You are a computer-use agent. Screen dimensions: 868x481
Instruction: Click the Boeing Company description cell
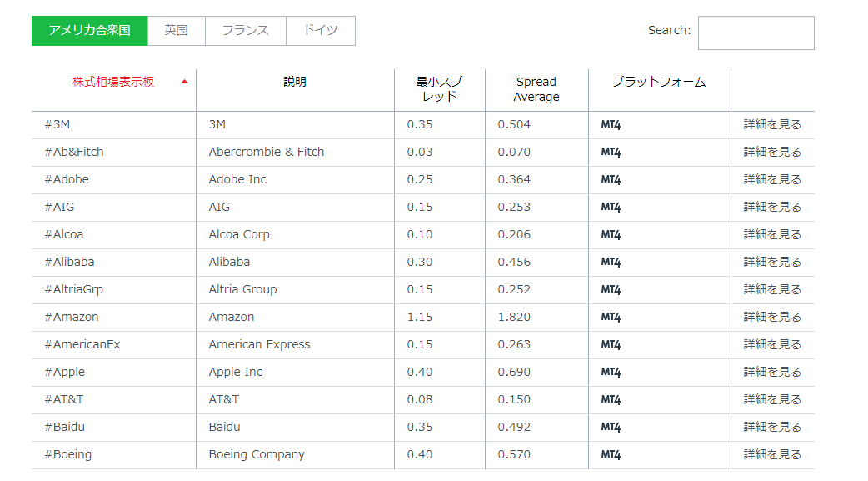pyautogui.click(x=295, y=455)
